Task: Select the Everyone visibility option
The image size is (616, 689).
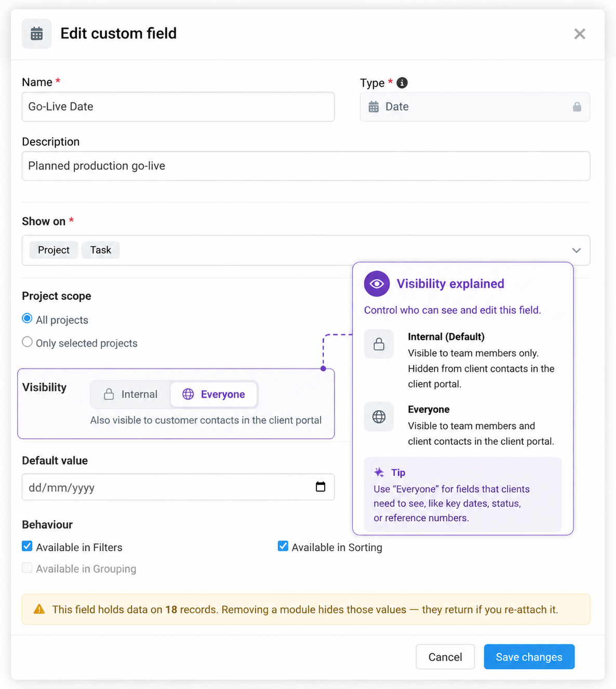Action: point(213,394)
